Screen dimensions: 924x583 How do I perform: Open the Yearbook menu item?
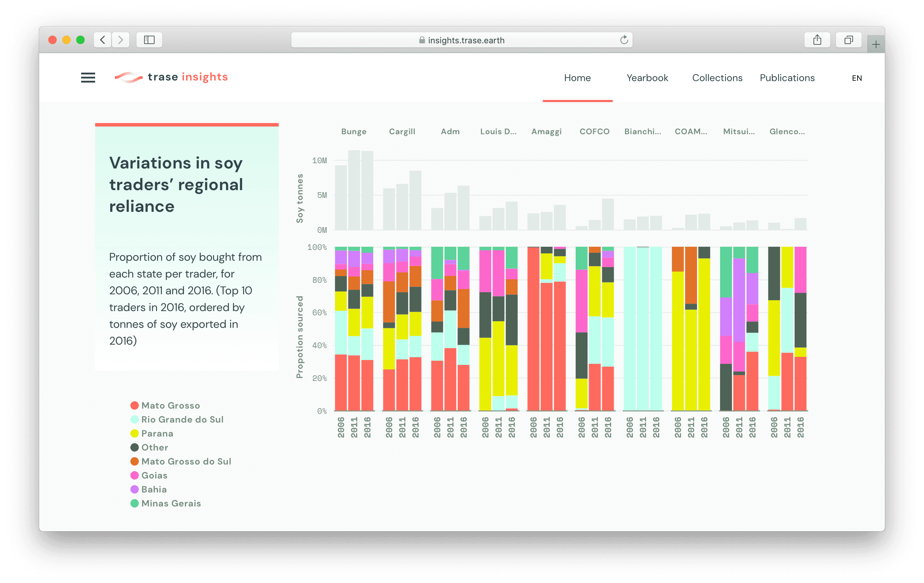coord(647,78)
